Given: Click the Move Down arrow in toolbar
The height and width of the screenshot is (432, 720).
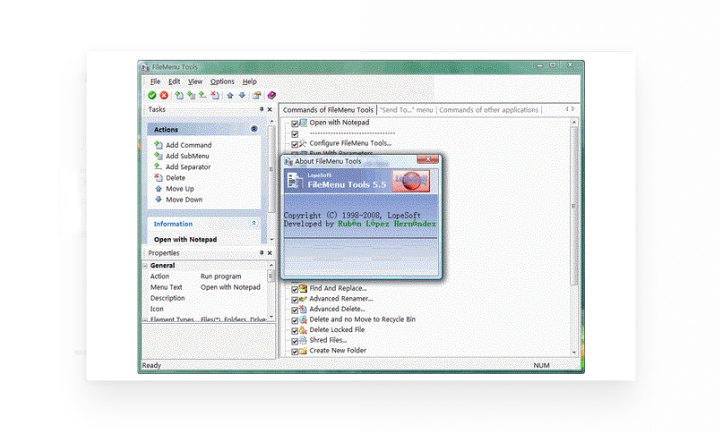Looking at the screenshot, I should coord(242,95).
